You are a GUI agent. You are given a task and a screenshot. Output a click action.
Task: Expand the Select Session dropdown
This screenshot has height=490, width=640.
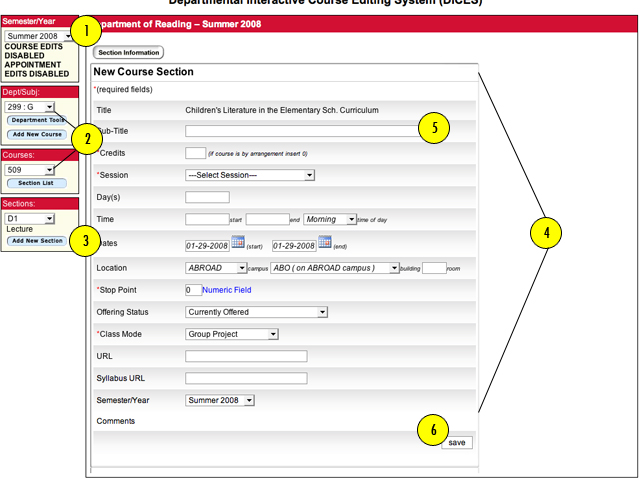(x=250, y=175)
